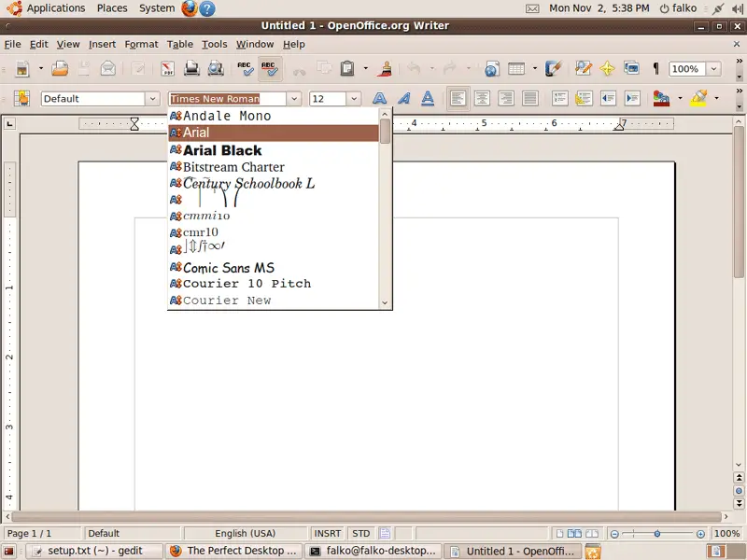The width and height of the screenshot is (747, 560).
Task: Open the Paste options dropdown arrow
Action: click(x=365, y=69)
